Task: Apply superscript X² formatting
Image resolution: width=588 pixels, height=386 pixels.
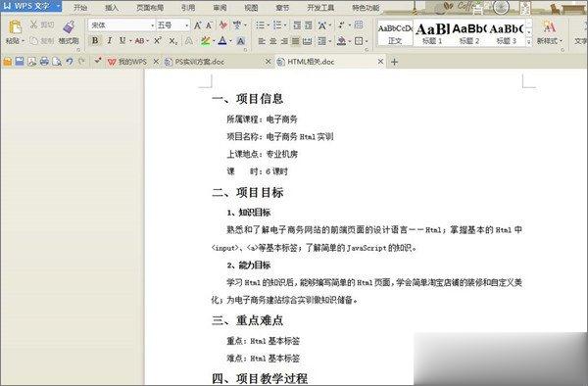Action: pyautogui.click(x=158, y=40)
